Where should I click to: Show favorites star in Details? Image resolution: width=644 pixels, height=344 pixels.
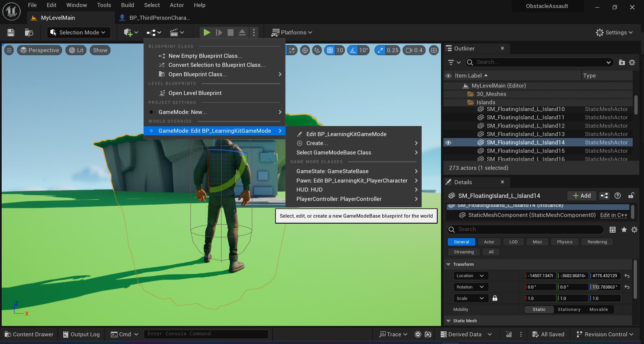[624, 229]
